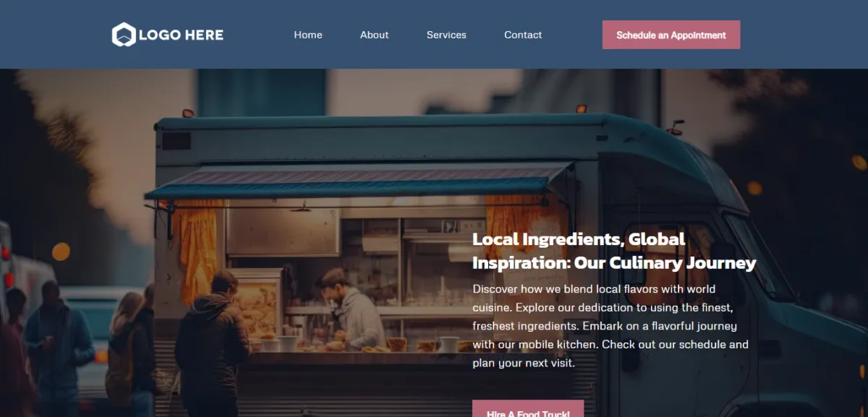
Task: Select Contact in the navigation bar
Action: (x=523, y=35)
